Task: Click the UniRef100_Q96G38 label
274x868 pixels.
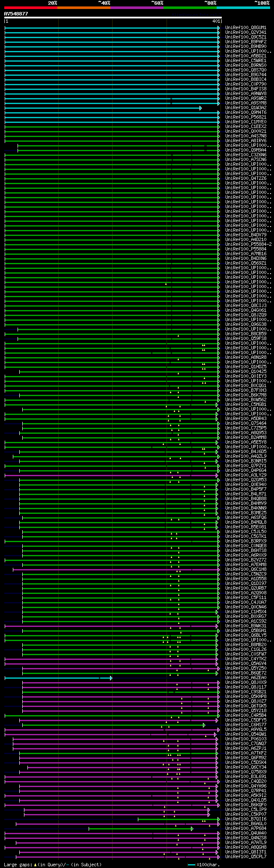Action: click(x=246, y=325)
